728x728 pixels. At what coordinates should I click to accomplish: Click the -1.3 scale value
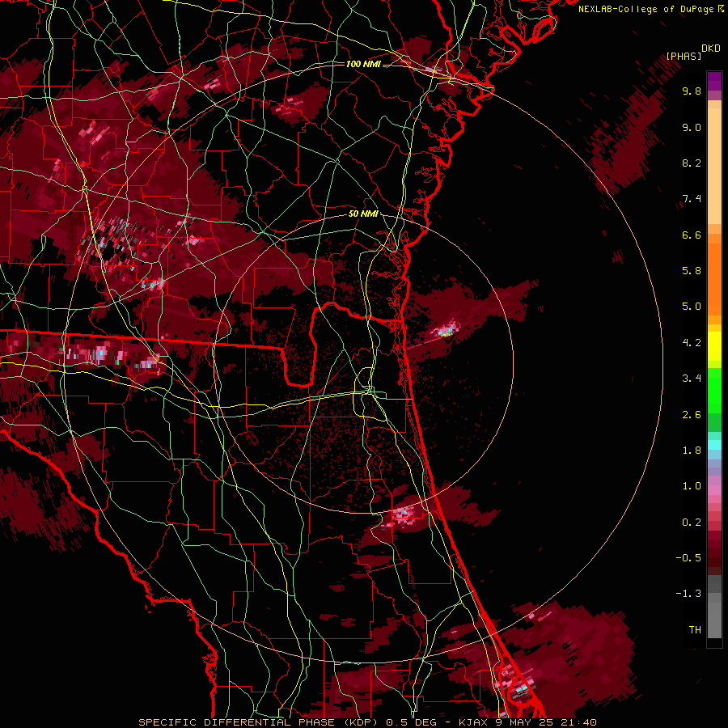pyautogui.click(x=688, y=594)
